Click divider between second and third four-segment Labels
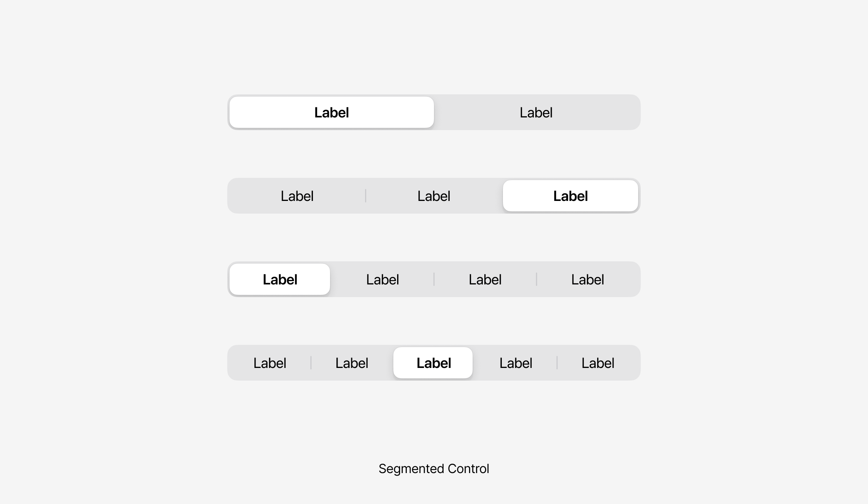This screenshot has width=868, height=504. coord(434,279)
